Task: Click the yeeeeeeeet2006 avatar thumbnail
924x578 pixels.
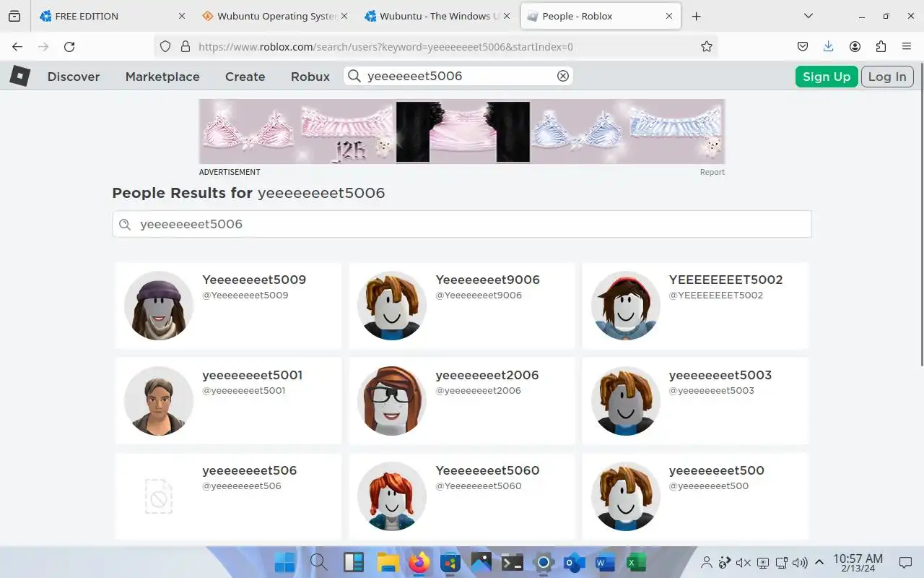Action: pyautogui.click(x=392, y=401)
